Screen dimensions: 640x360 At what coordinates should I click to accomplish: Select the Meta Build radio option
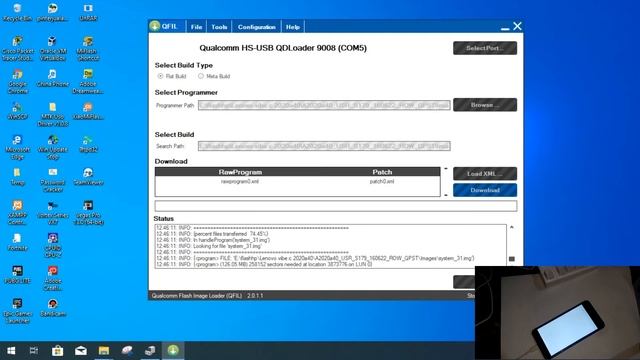(201, 76)
